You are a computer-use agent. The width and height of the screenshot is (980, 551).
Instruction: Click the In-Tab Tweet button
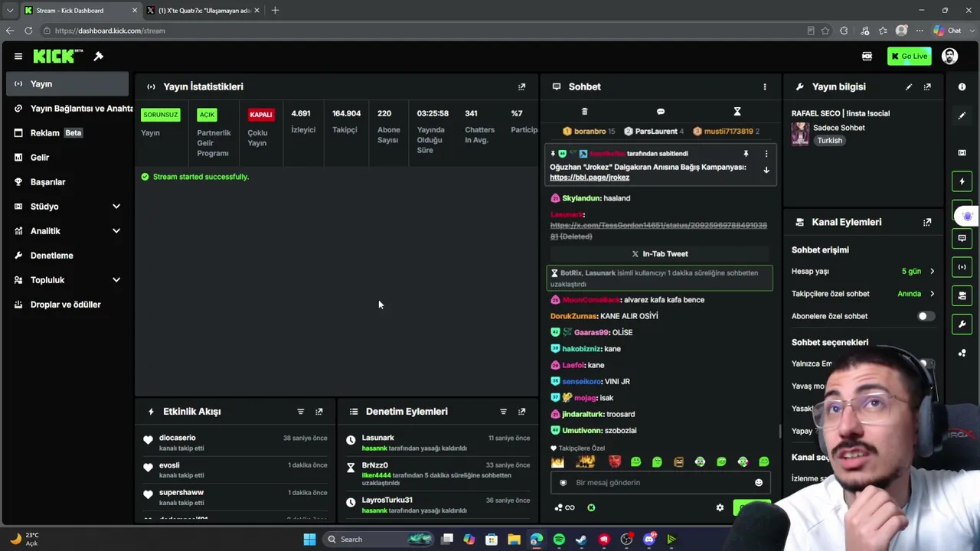pyautogui.click(x=660, y=253)
